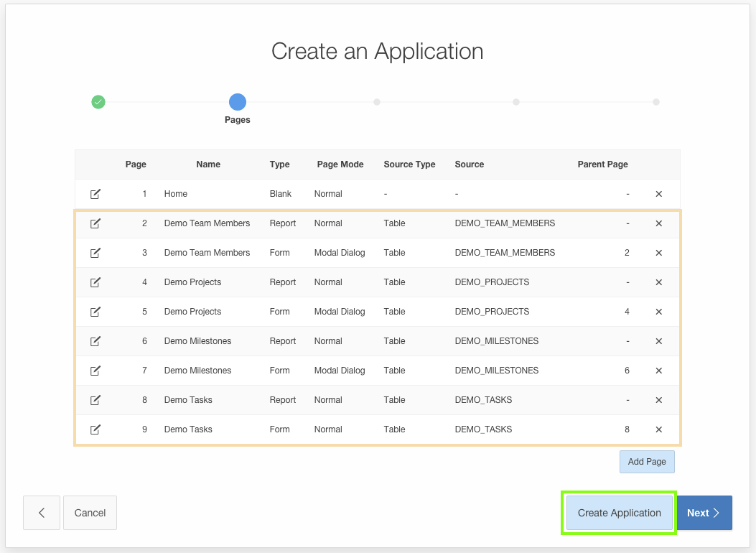
Task: Select the Pages wizard step
Action: (237, 102)
